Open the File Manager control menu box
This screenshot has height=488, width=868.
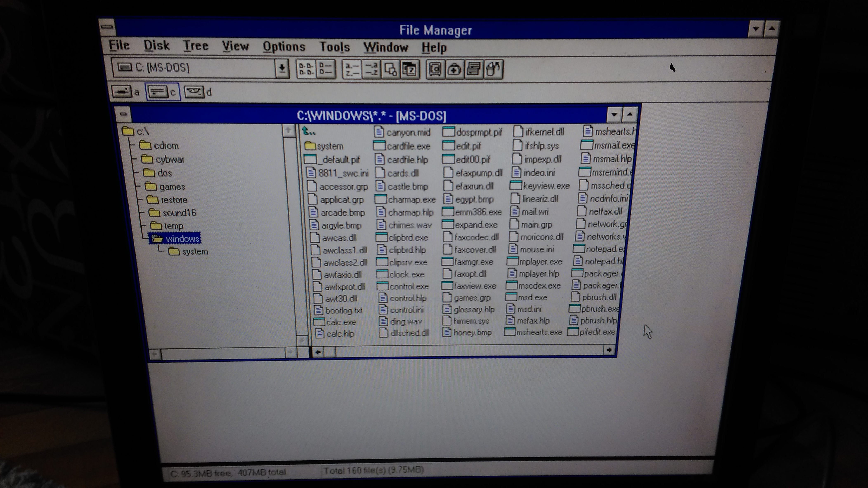click(x=107, y=27)
